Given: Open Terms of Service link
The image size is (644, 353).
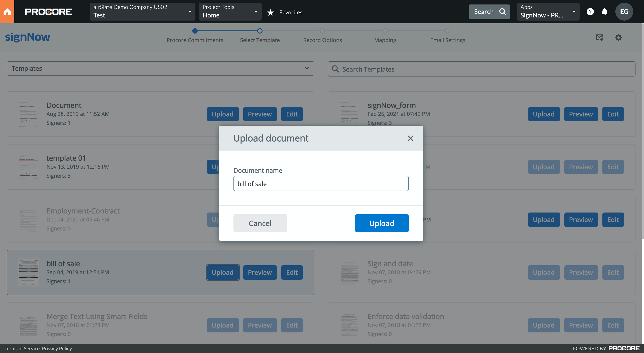Looking at the screenshot, I should click(x=22, y=348).
